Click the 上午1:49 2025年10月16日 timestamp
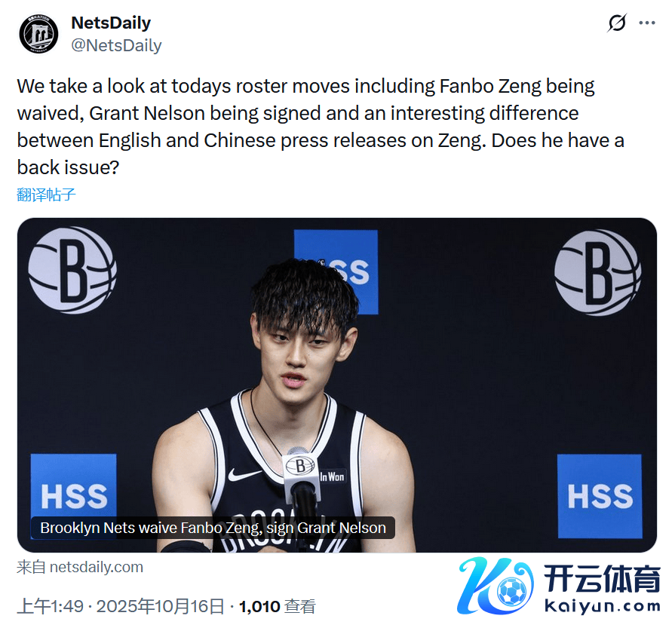This screenshot has width=672, height=631. click(121, 607)
